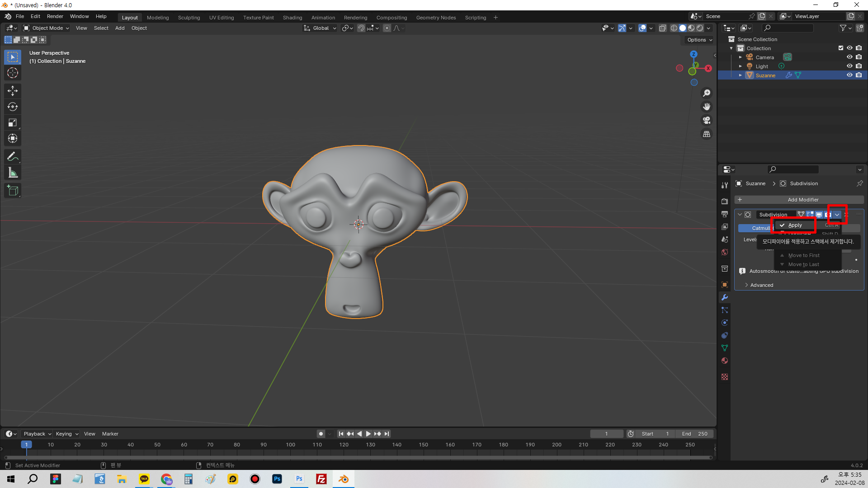Open the Material properties tab
This screenshot has width=868, height=488.
(x=725, y=361)
